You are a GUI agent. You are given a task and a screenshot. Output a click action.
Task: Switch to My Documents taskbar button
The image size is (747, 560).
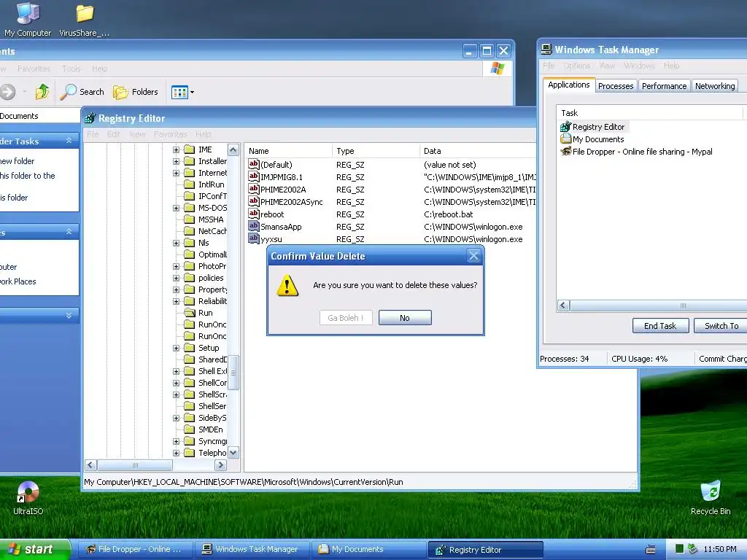tap(368, 550)
